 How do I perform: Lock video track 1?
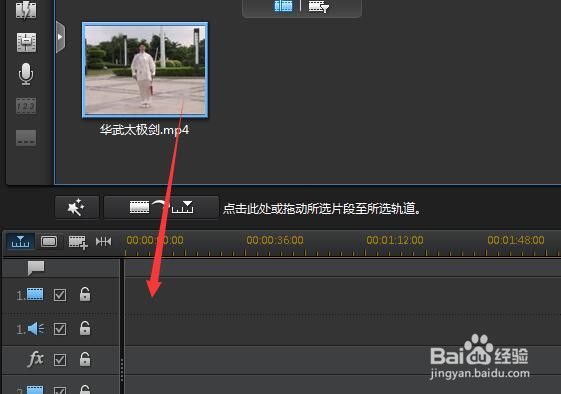point(85,294)
